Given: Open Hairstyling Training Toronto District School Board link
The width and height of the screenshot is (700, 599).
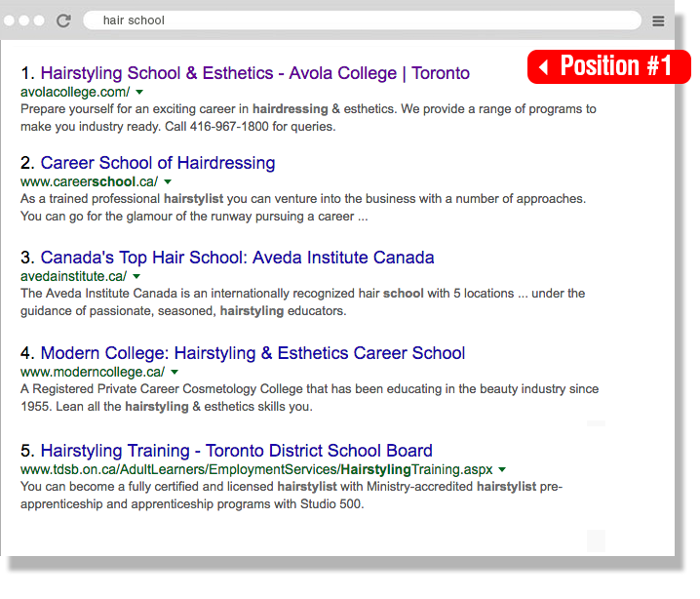Looking at the screenshot, I should point(236,451).
